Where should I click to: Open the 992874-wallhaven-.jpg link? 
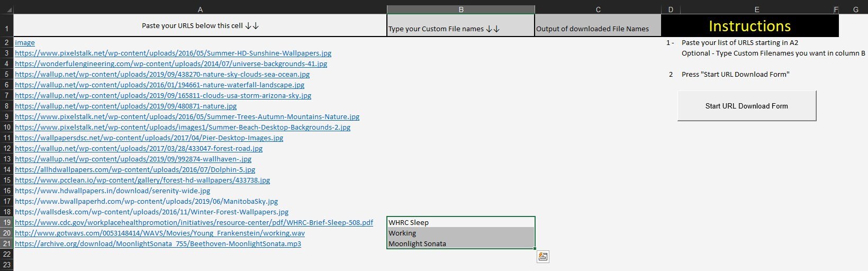(x=133, y=159)
